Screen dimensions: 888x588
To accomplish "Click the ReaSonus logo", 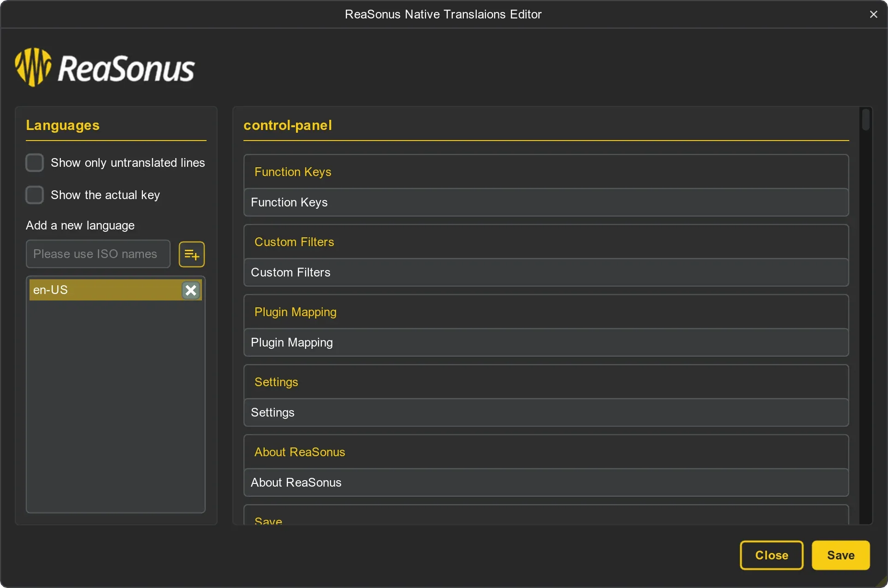I will [x=105, y=68].
